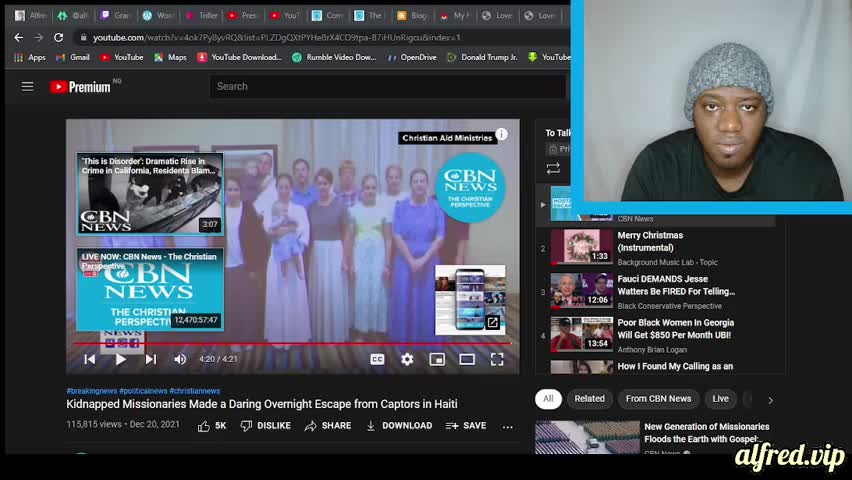Click the browser address bar URL

[276, 38]
